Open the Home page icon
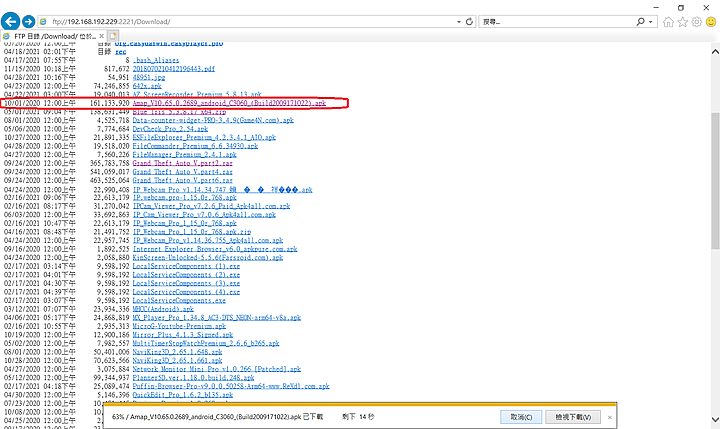The image size is (720, 429). 669,22
